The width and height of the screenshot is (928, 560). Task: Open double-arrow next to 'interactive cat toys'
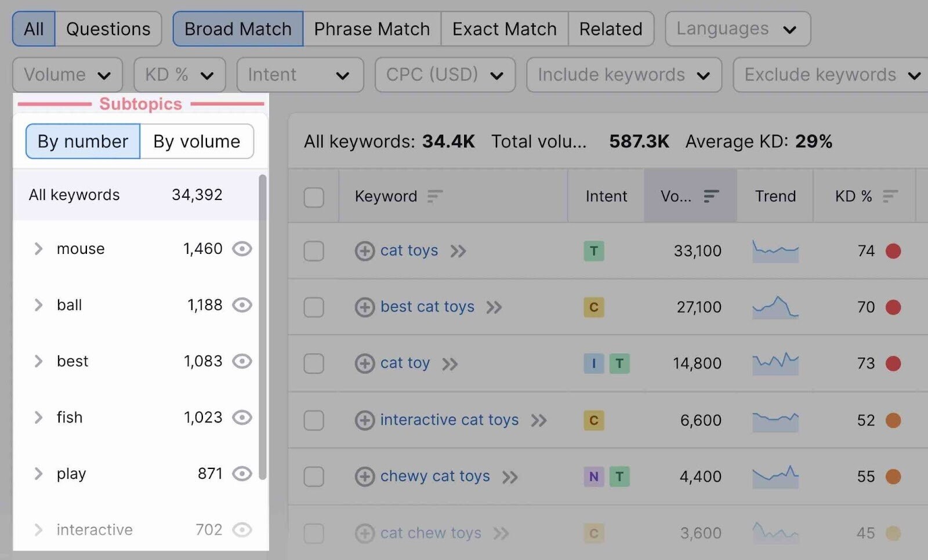click(x=539, y=420)
